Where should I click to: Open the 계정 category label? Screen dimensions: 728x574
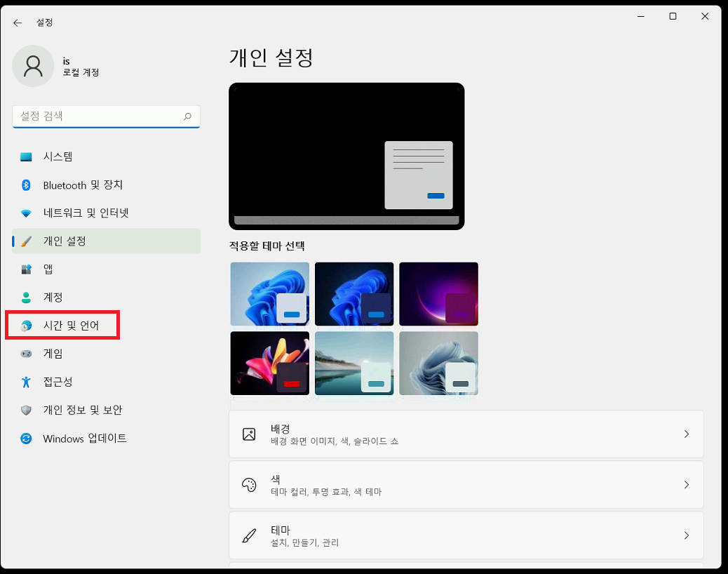[x=53, y=298]
